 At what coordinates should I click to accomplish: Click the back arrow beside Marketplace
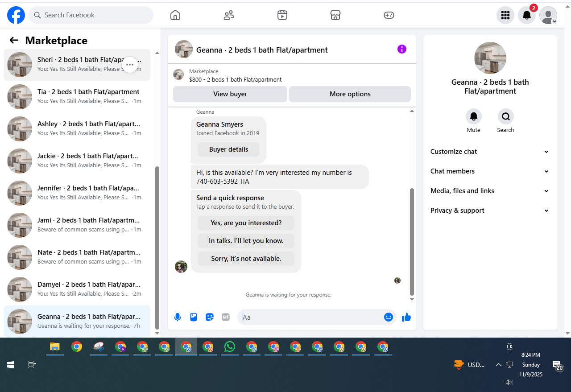tap(14, 41)
